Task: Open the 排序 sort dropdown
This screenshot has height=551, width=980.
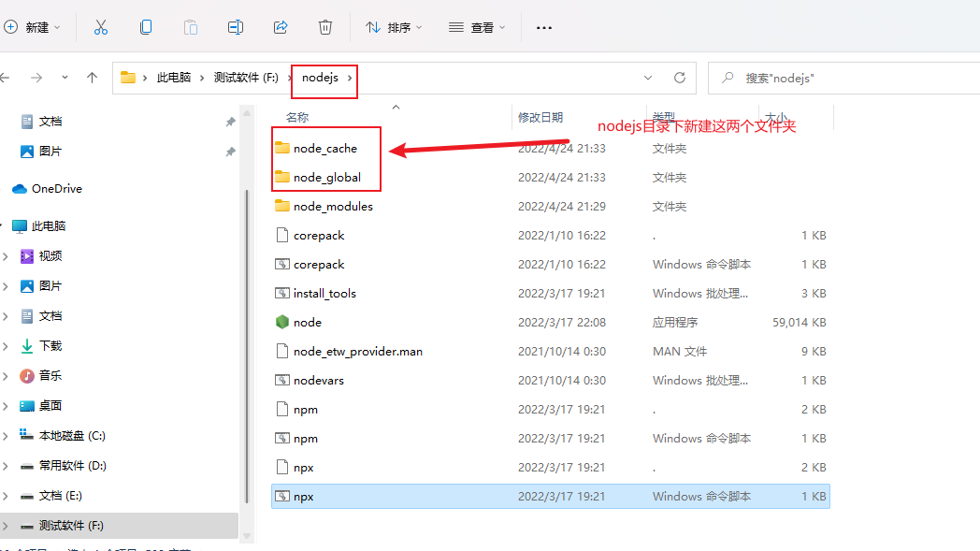Action: tap(394, 27)
